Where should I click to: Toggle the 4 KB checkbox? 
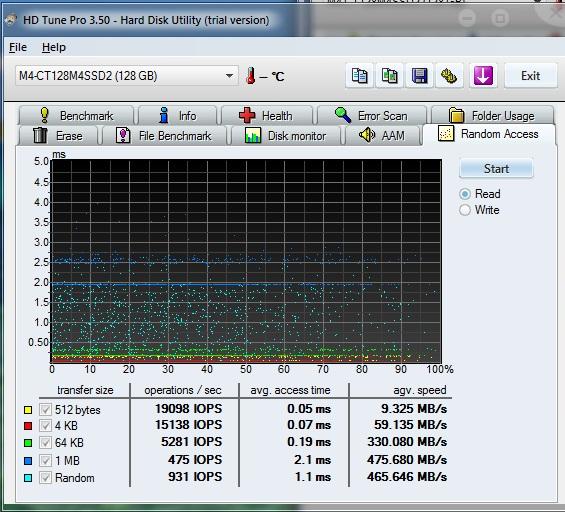tap(45, 426)
